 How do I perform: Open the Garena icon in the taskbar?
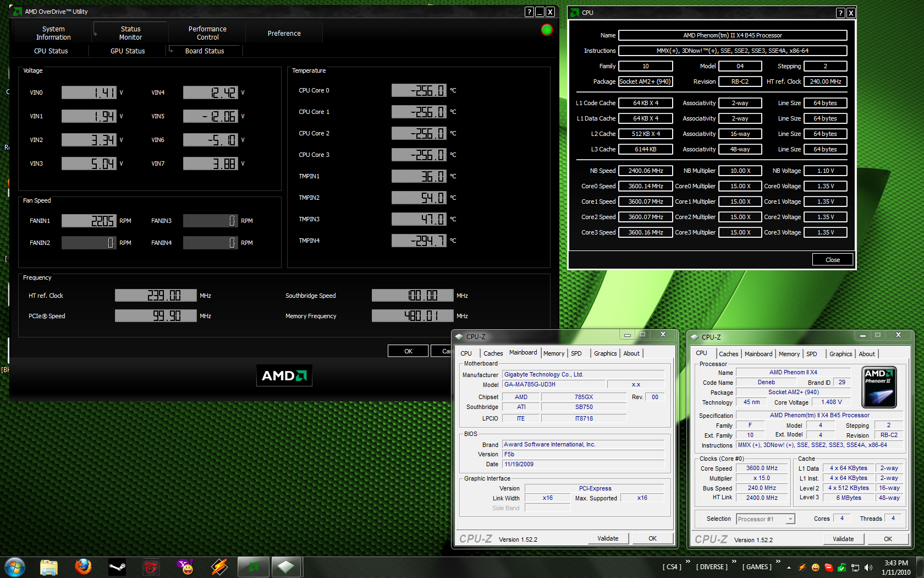tap(151, 567)
